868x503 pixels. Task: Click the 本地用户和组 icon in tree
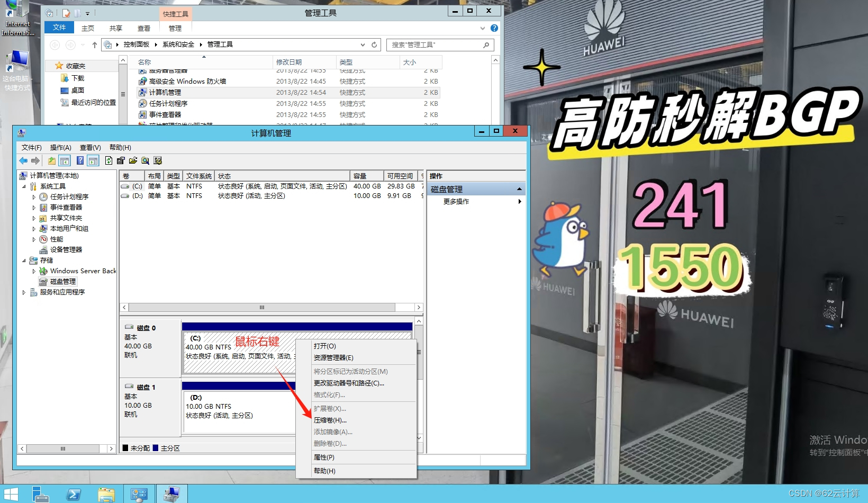coord(43,229)
